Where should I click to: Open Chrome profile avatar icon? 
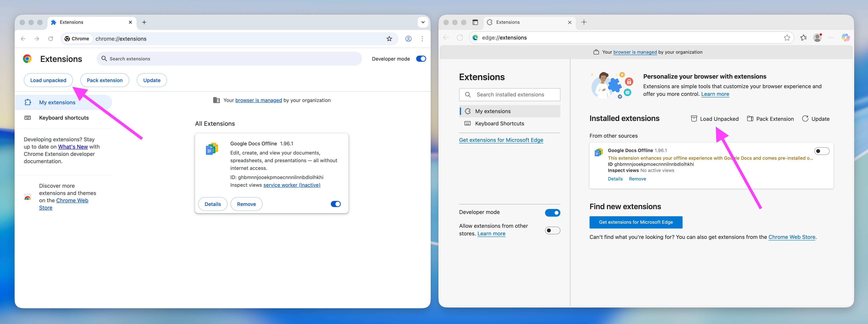click(408, 39)
